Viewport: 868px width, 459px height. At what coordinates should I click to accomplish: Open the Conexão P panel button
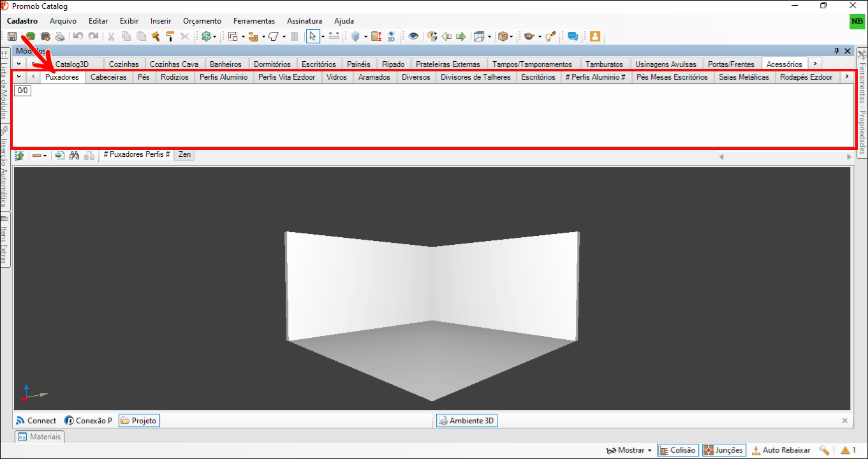pyautogui.click(x=89, y=421)
